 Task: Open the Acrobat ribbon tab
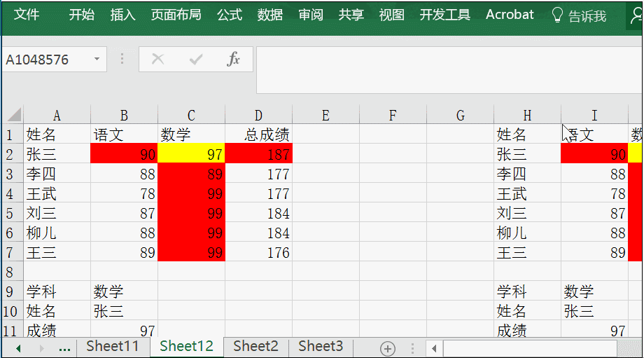coord(510,15)
